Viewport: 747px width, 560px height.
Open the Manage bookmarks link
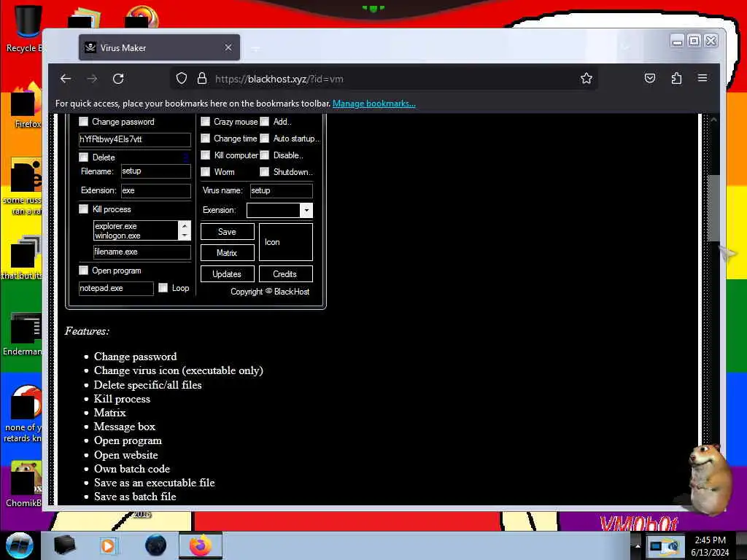point(374,104)
